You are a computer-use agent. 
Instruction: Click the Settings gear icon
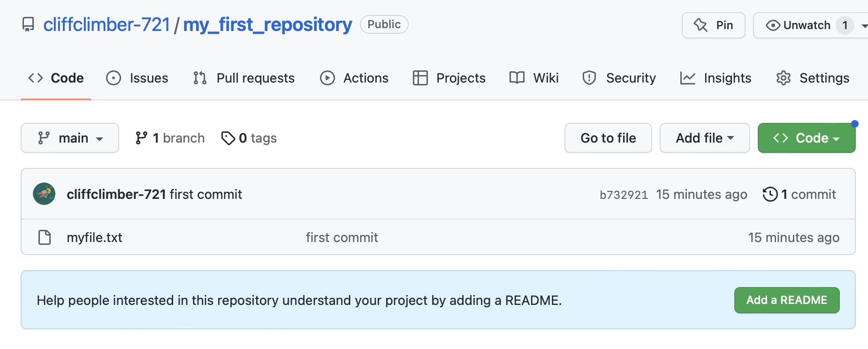[784, 78]
